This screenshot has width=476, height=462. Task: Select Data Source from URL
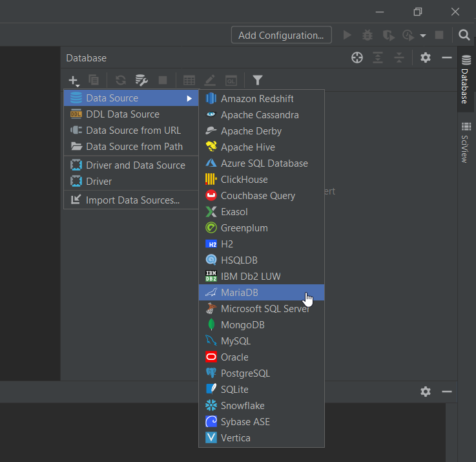tap(131, 131)
